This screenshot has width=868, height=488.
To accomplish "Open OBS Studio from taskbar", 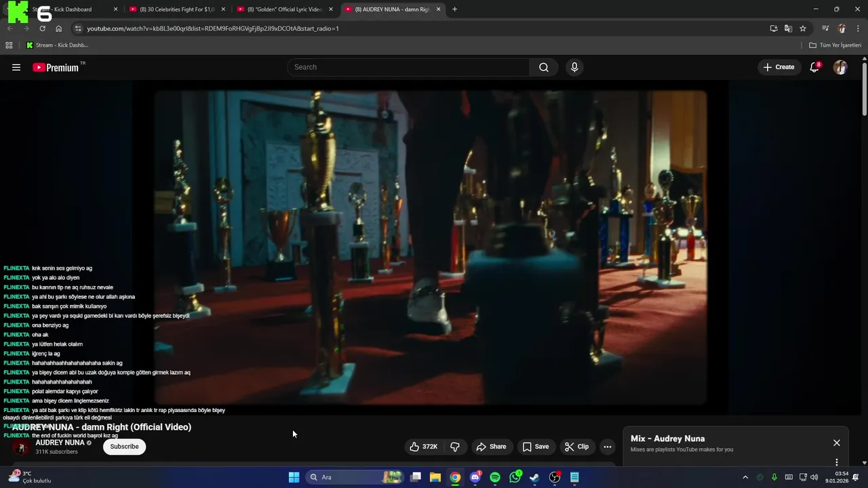I will [x=555, y=477].
